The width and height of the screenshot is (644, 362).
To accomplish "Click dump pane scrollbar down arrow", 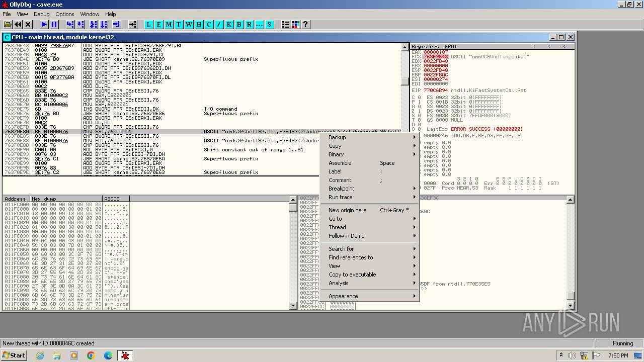I will click(x=293, y=306).
